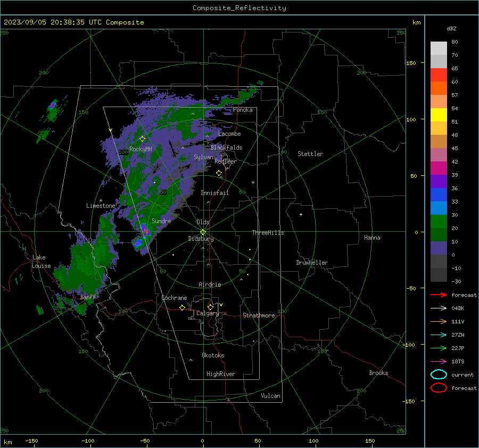The image size is (479, 448).
Task: Click the HighRiver city label
Action: [221, 374]
